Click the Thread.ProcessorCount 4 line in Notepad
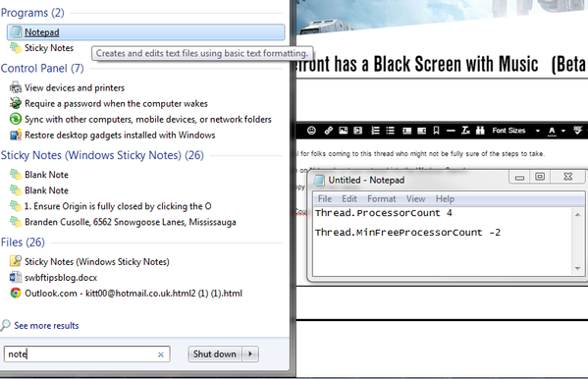This screenshot has width=588, height=379. [x=384, y=213]
